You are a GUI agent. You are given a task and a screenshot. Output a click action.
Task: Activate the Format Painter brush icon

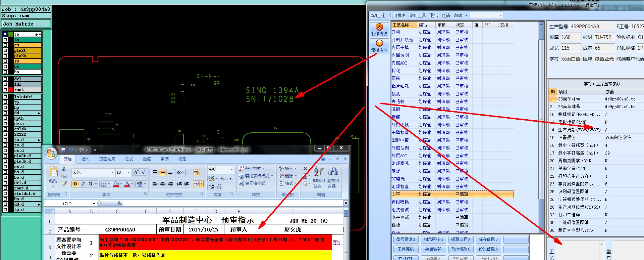pos(64,183)
